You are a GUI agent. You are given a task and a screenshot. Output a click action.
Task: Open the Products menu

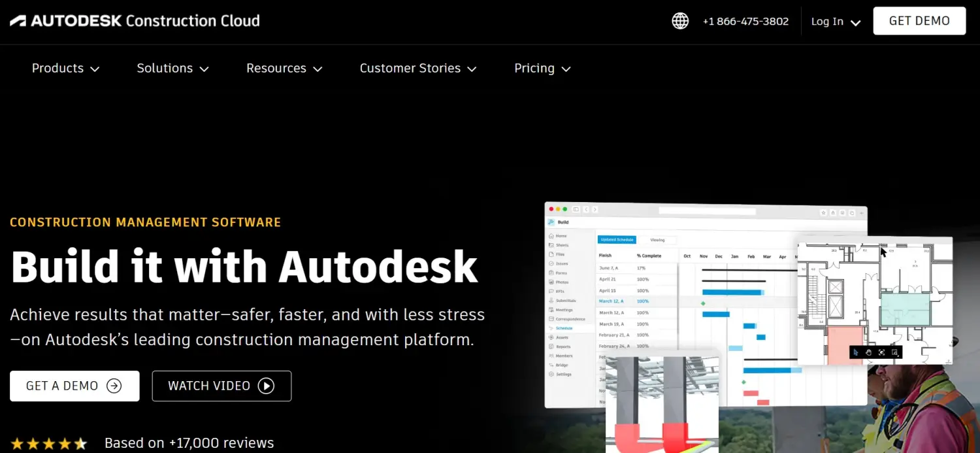[65, 68]
